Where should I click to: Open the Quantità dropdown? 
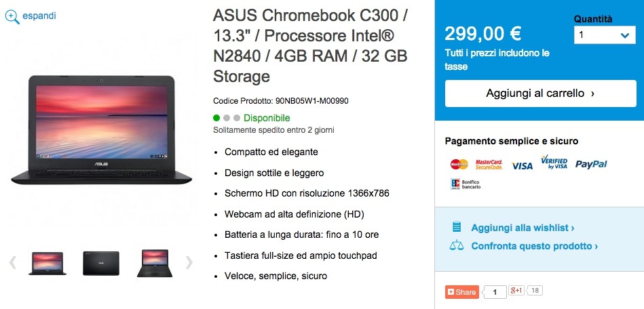pos(605,36)
